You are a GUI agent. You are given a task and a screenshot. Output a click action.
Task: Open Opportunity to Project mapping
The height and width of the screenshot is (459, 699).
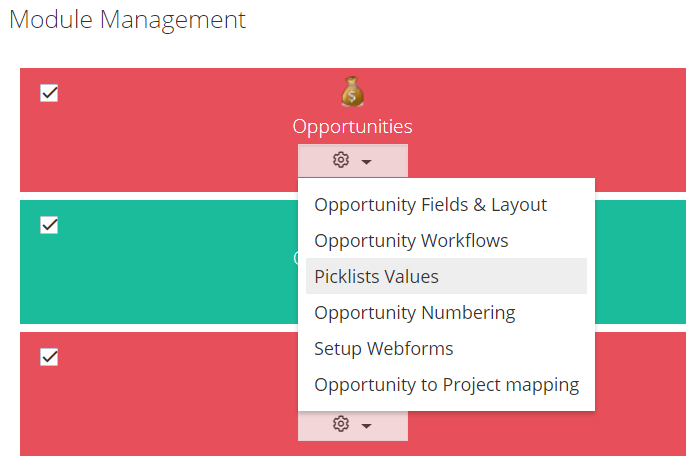[x=446, y=385]
